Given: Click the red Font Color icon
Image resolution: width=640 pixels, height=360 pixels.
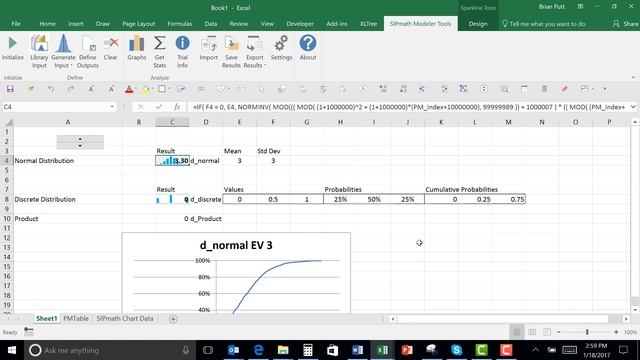Looking at the screenshot, I should pos(129,89).
